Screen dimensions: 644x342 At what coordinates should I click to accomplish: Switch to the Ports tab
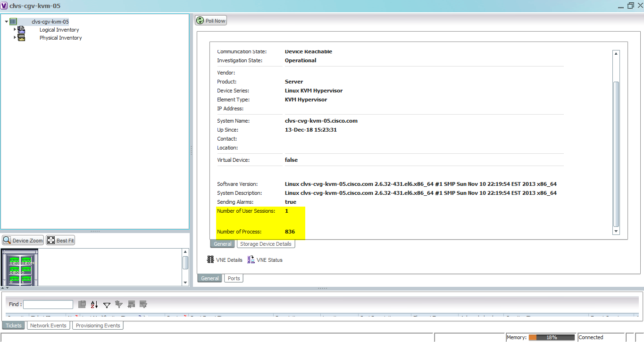point(234,278)
